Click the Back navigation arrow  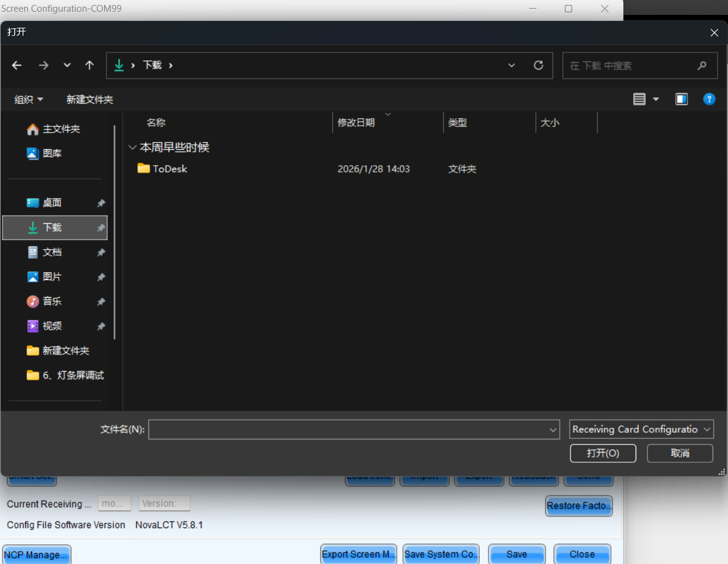(17, 65)
